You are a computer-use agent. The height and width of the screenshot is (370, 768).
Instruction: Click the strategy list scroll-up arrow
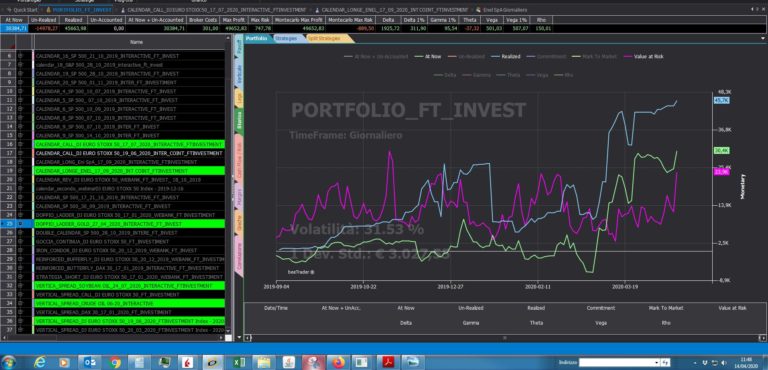click(x=228, y=38)
